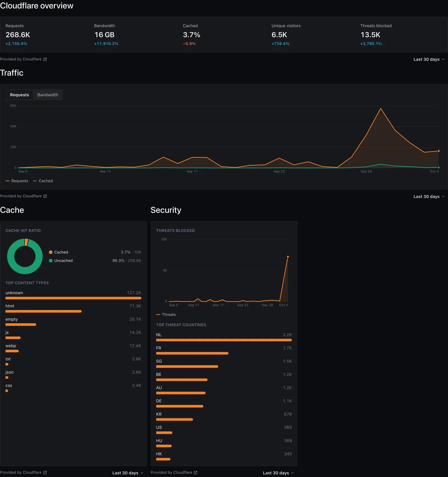Toggle Threats series in threats chart legend
Viewport: 448px width, 477px height.
166,315
